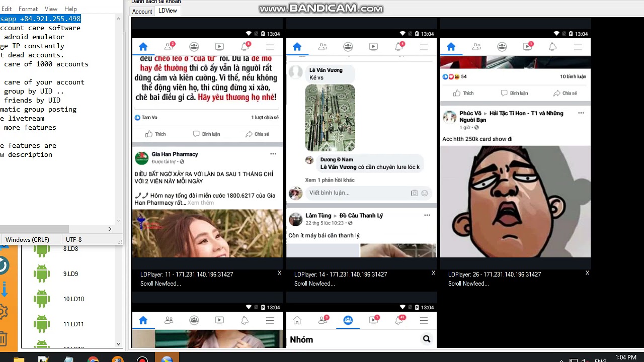Open Notepad Help menu
Screen dimensions: 644x362
pos(70,9)
